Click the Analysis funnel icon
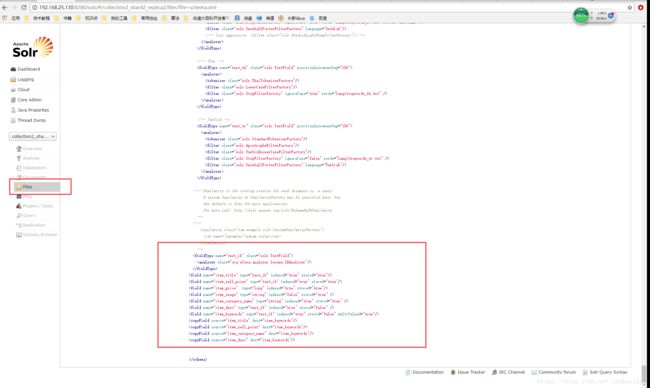The width and height of the screenshot is (650, 388). 19,158
